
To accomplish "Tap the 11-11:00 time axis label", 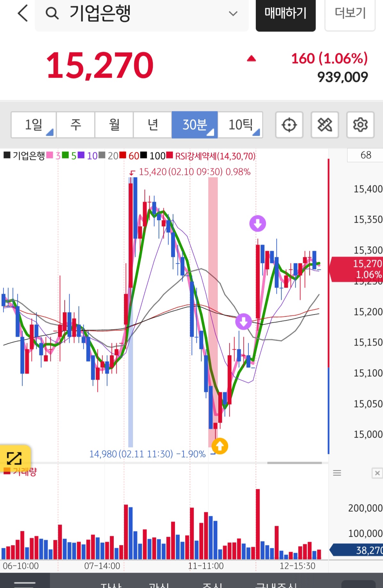I will click(206, 566).
